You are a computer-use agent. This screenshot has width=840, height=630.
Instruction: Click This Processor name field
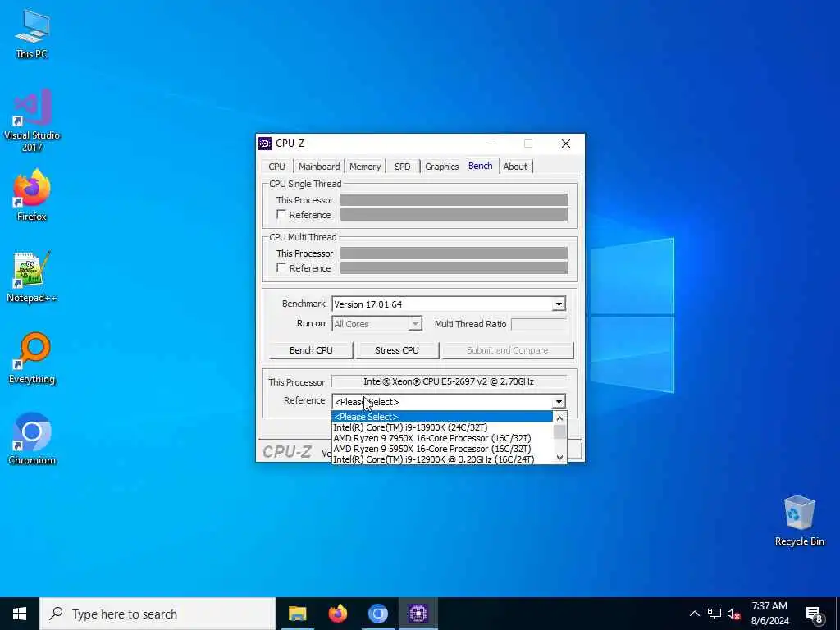[449, 382]
